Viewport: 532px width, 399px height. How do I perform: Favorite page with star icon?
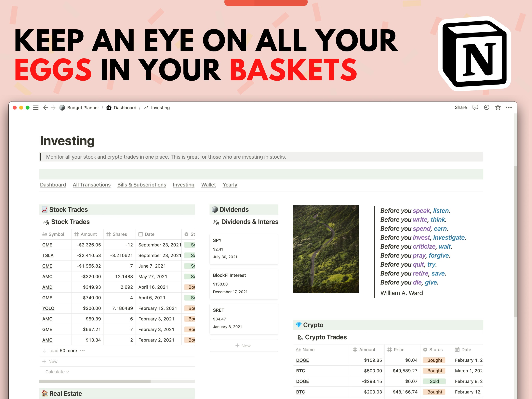(x=498, y=107)
